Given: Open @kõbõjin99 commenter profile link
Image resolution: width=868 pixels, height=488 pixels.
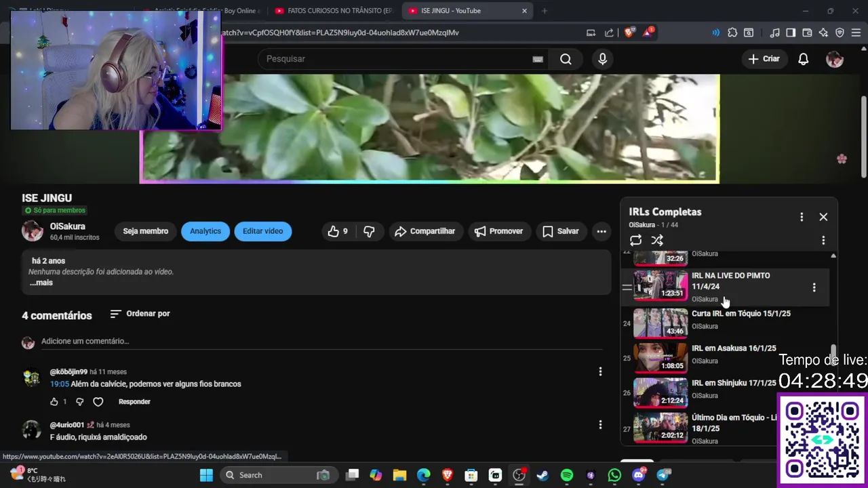Looking at the screenshot, I should tap(68, 372).
